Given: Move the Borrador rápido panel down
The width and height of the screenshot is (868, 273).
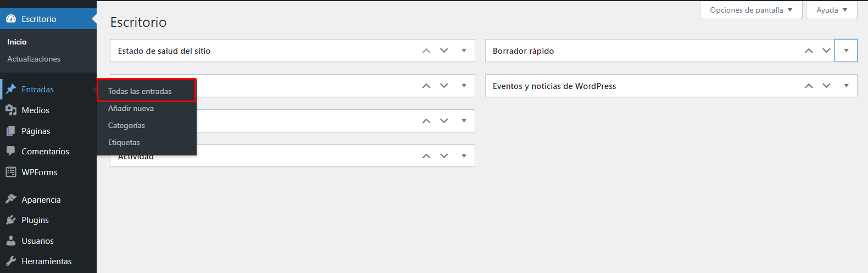Looking at the screenshot, I should 826,51.
